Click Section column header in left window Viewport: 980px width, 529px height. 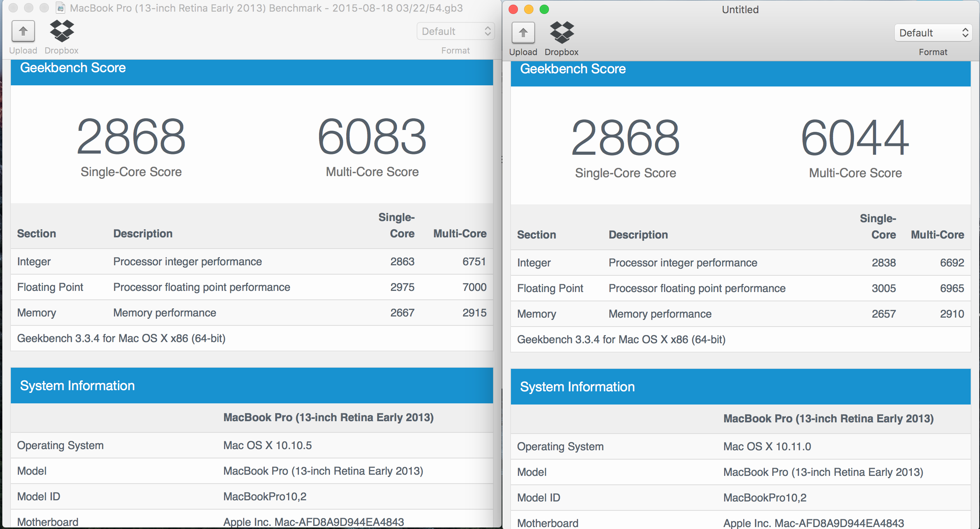click(x=36, y=233)
